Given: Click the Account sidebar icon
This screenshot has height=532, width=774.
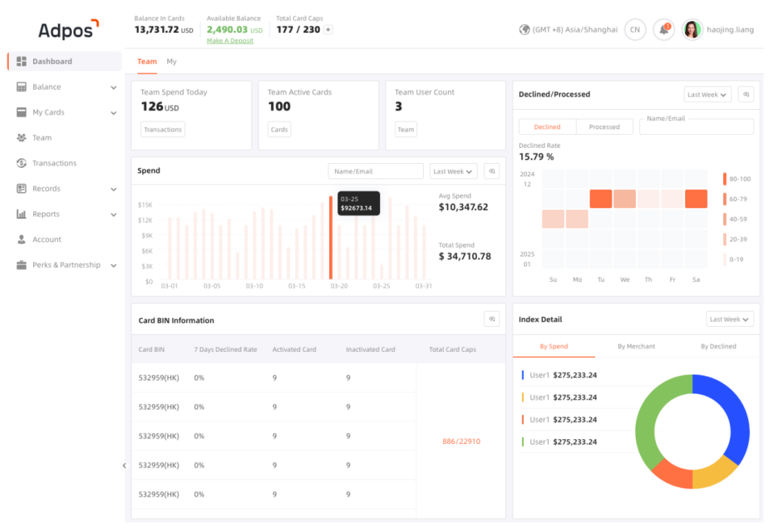Looking at the screenshot, I should pos(22,240).
